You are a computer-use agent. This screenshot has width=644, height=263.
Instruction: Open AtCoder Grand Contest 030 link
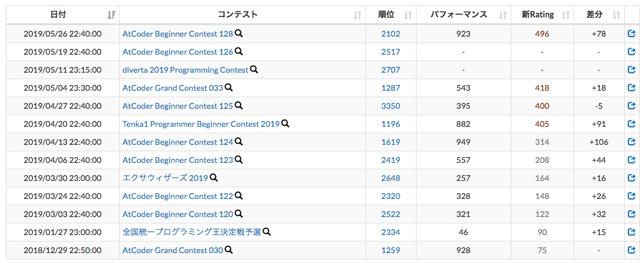pyautogui.click(x=173, y=250)
